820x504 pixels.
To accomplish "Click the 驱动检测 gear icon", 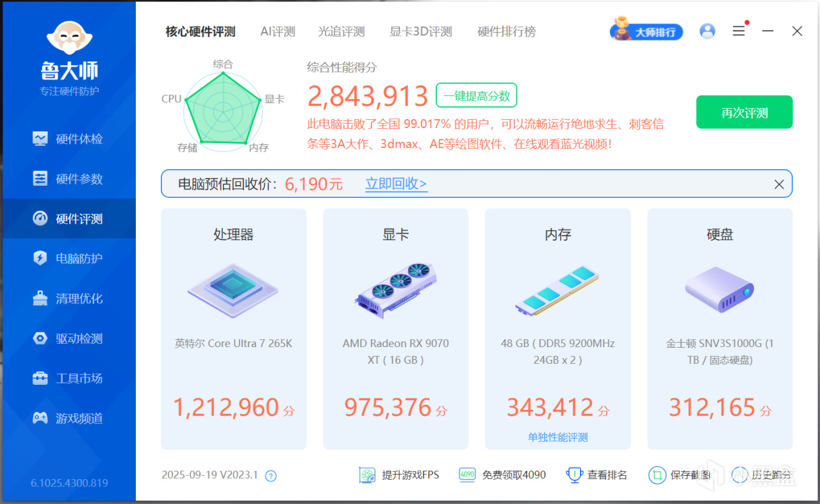I will [x=40, y=338].
